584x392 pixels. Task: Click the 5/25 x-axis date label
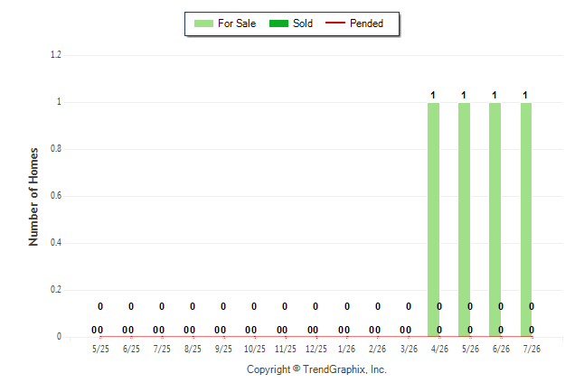point(100,350)
